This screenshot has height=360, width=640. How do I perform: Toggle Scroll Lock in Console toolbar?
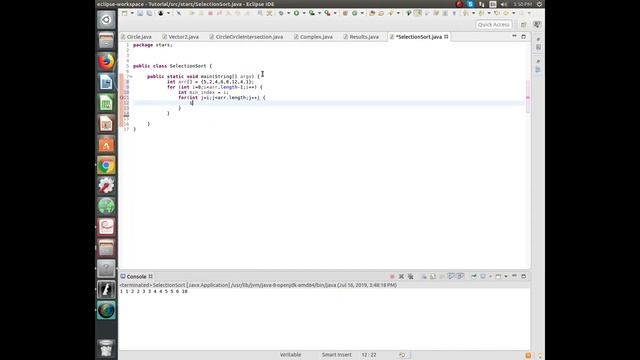(433, 276)
